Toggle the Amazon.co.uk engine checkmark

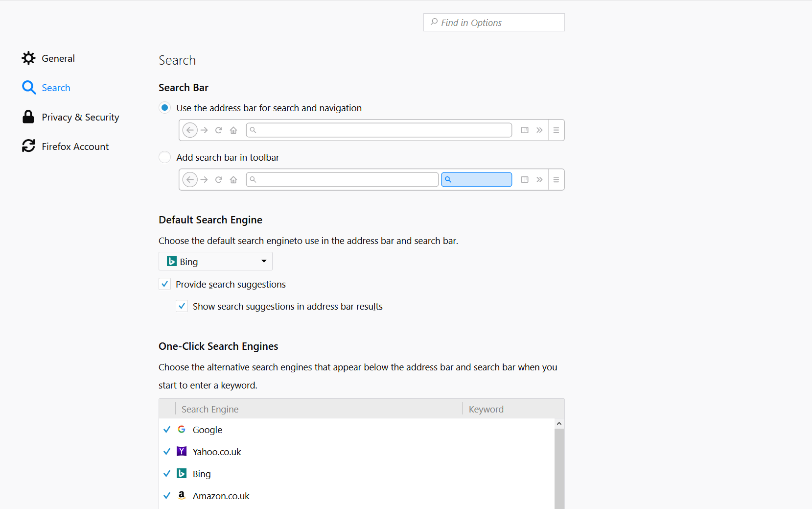coord(167,496)
